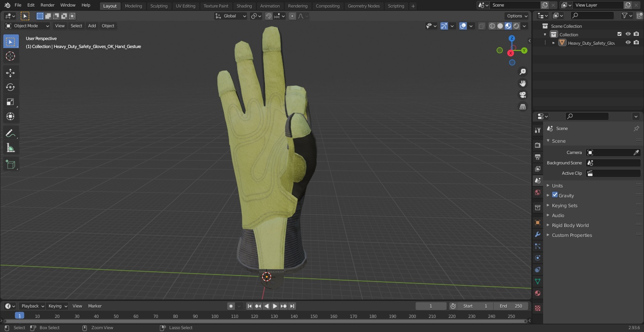Open the Options dropdown
The height and width of the screenshot is (332, 644).
[517, 16]
